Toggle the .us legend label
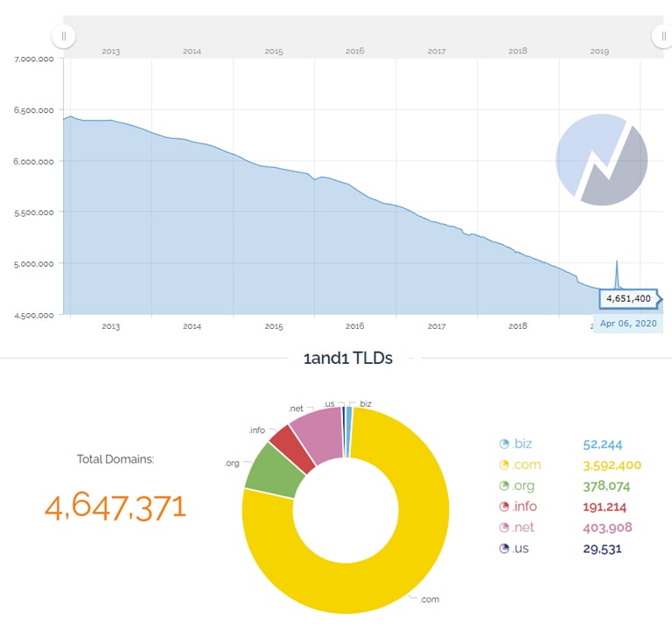This screenshot has height=635, width=672. (520, 548)
